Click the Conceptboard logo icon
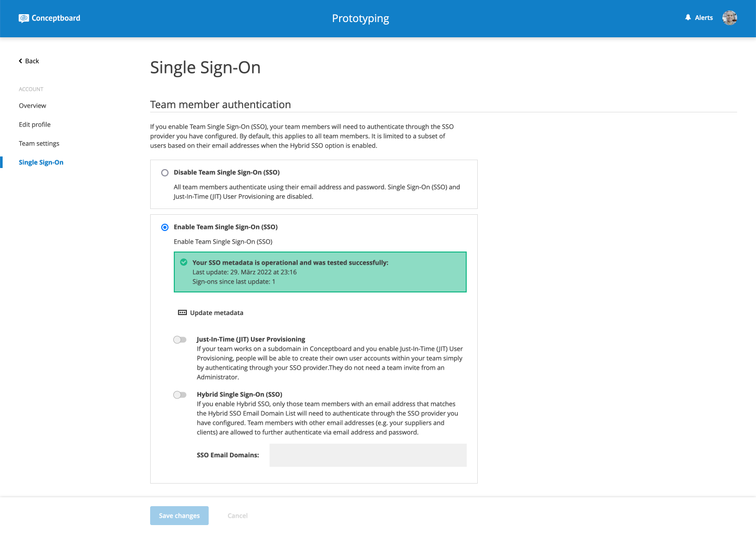The image size is (756, 534). (x=24, y=18)
